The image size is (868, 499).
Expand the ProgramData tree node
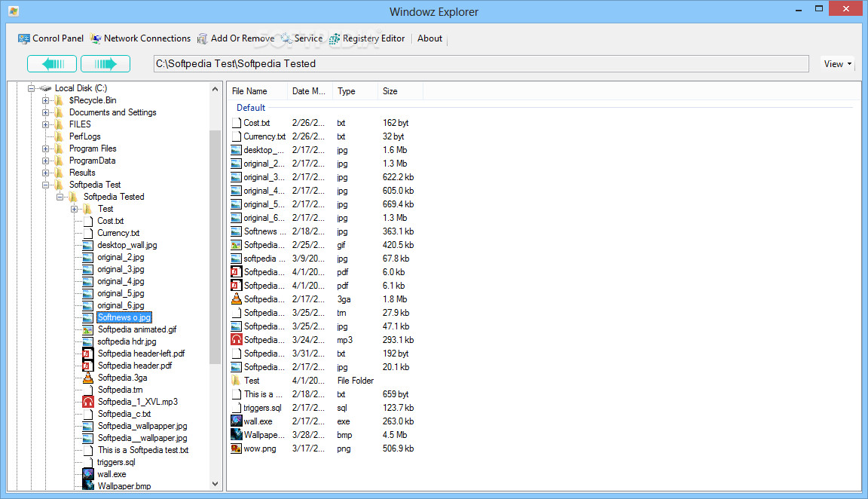45,161
